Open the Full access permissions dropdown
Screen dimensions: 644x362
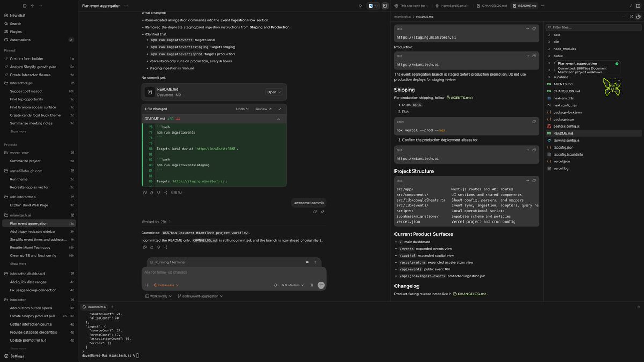point(166,285)
